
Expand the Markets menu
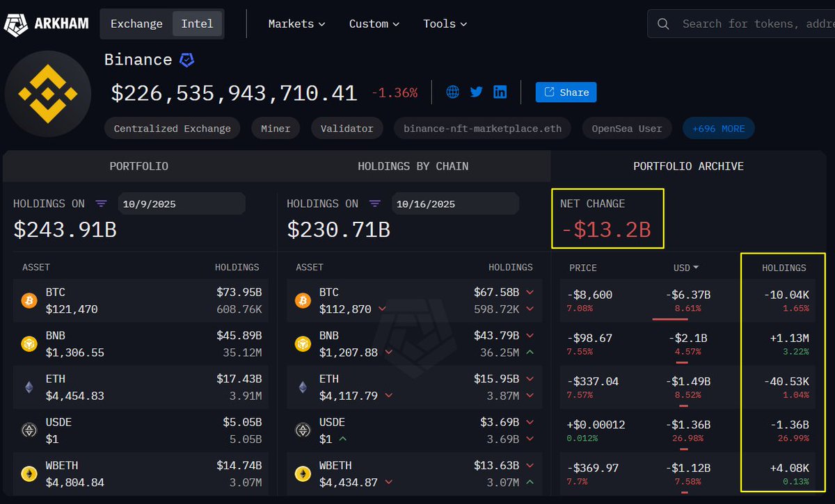coord(296,24)
